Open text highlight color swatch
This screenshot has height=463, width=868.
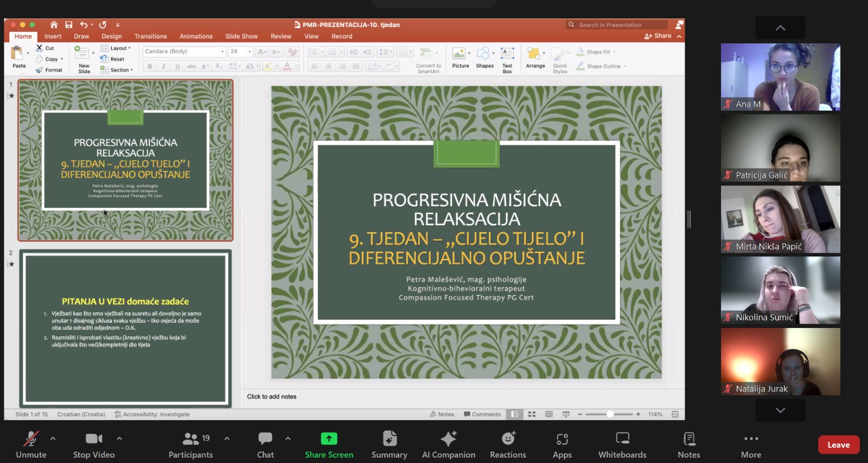tap(268, 66)
